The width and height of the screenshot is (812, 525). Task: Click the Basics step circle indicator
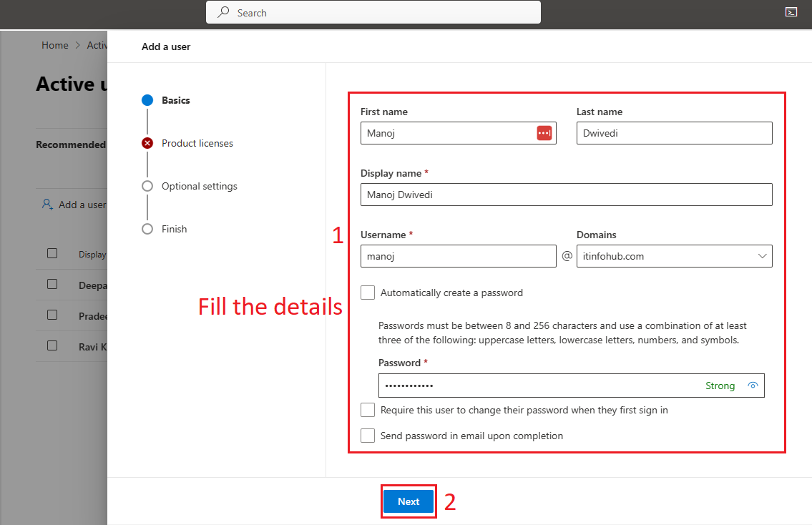coord(147,100)
